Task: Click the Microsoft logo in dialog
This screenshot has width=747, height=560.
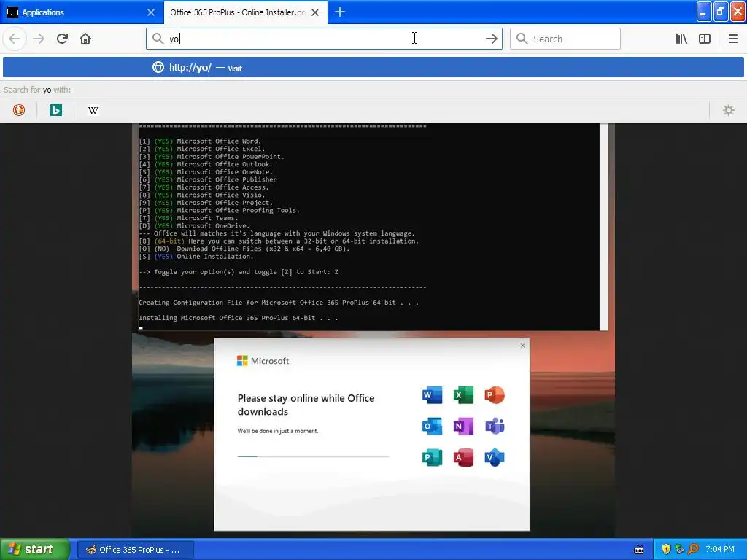Action: (263, 361)
